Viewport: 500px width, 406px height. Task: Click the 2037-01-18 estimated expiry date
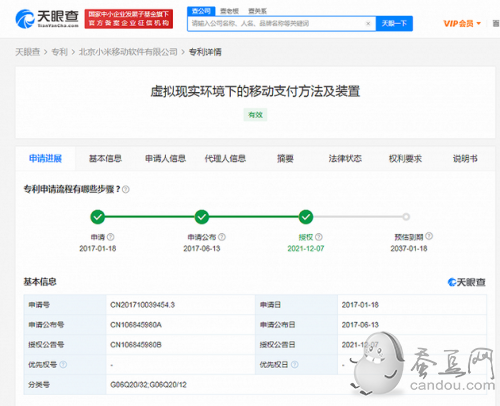pos(409,249)
